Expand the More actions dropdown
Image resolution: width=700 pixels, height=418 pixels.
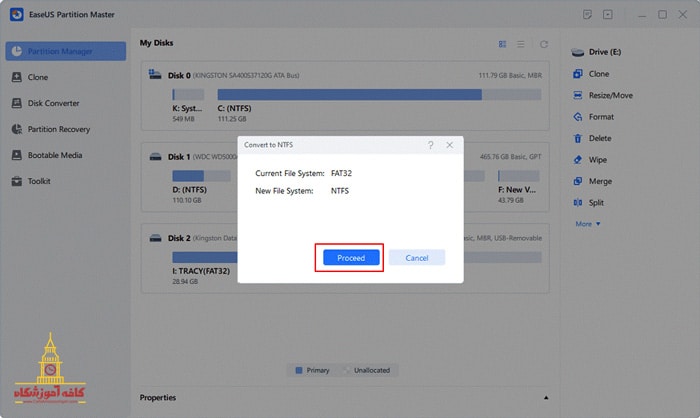588,224
